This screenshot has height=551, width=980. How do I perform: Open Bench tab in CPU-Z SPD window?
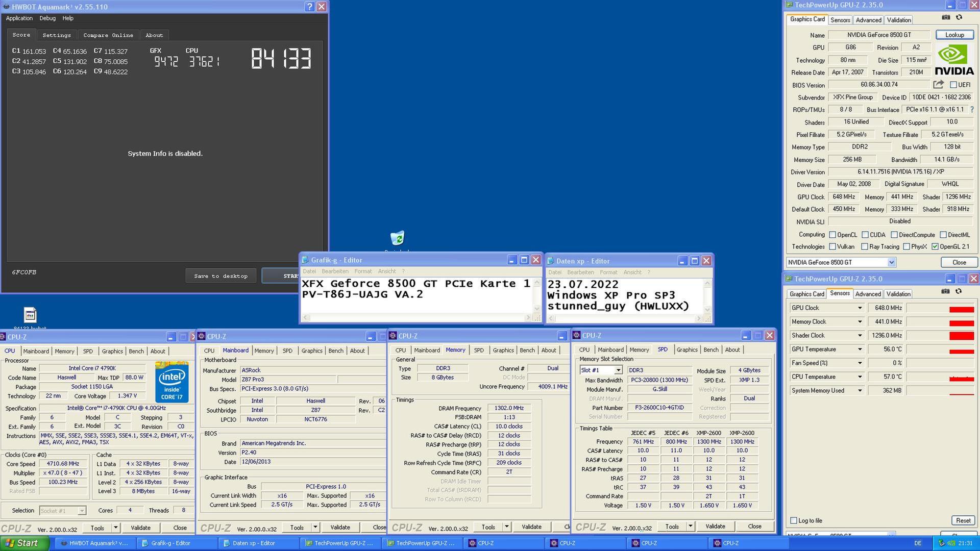(x=710, y=350)
